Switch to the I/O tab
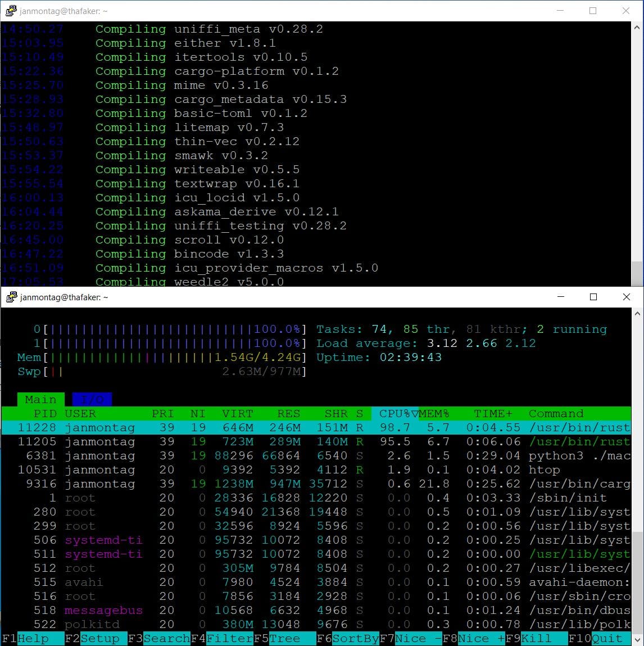 pos(92,399)
